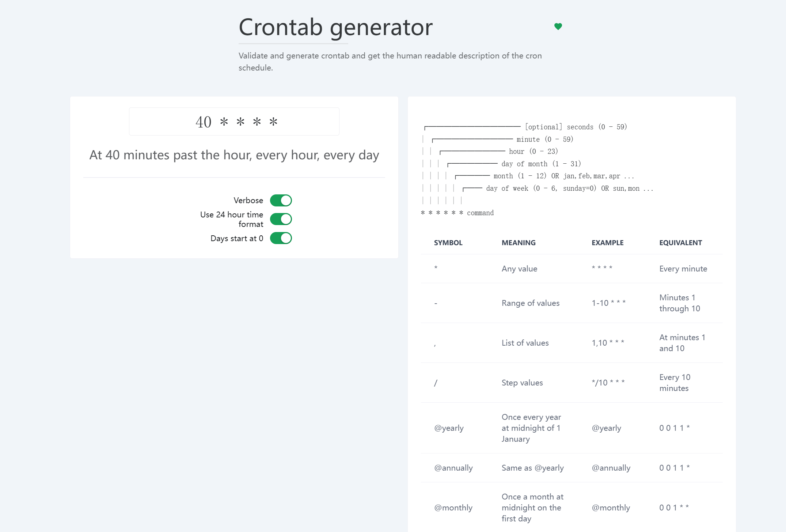Click the 1-10 * * * example

608,303
